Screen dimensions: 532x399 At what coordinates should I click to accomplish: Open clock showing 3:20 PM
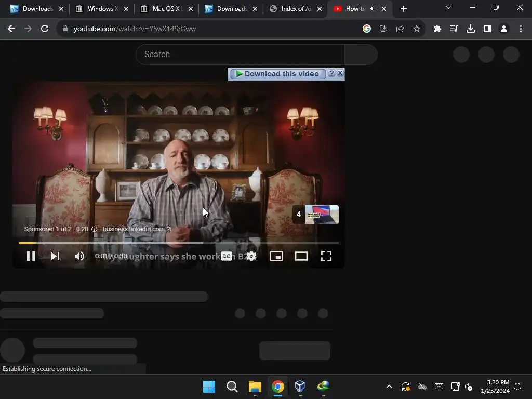tap(495, 387)
